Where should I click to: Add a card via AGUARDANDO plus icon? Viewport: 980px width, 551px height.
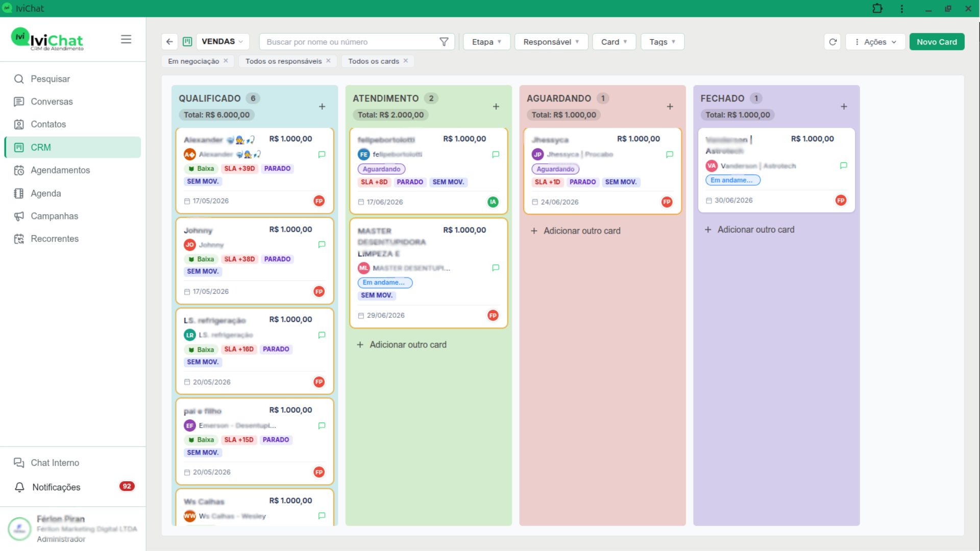[x=670, y=107]
